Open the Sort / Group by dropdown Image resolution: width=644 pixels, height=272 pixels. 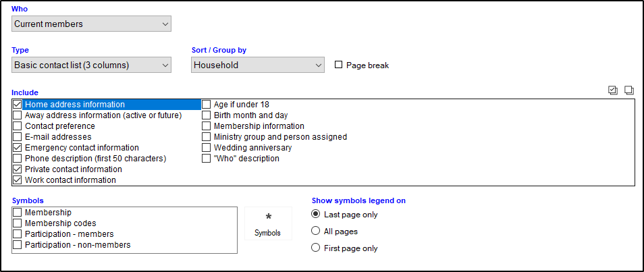click(259, 65)
